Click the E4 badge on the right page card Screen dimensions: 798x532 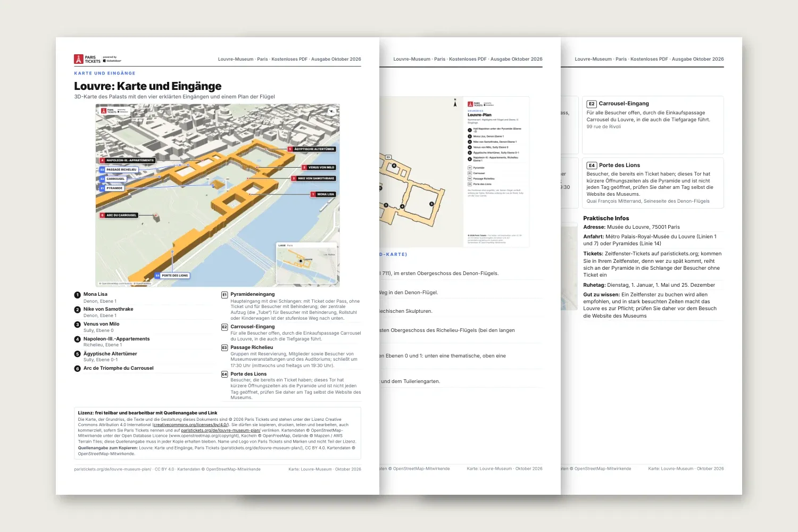[x=592, y=165]
